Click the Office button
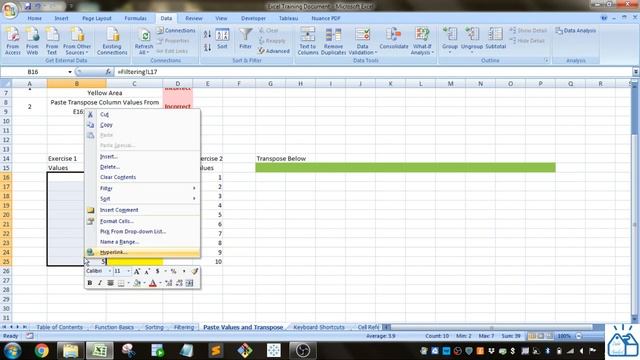Viewport: 640px width, 360px height. (x=9, y=10)
